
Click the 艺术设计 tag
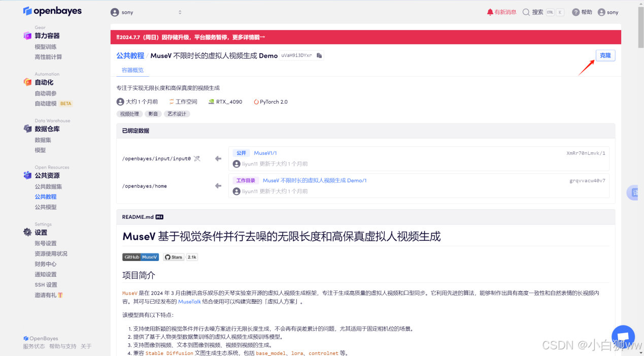tap(177, 114)
